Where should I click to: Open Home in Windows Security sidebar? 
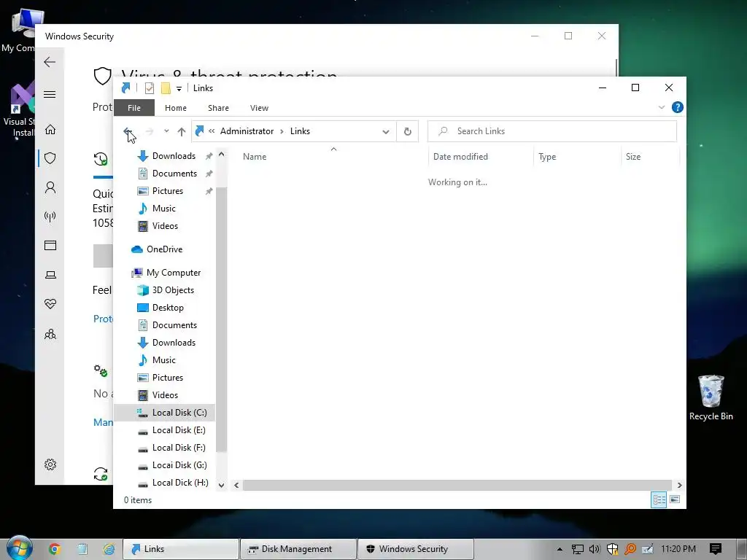pyautogui.click(x=50, y=130)
